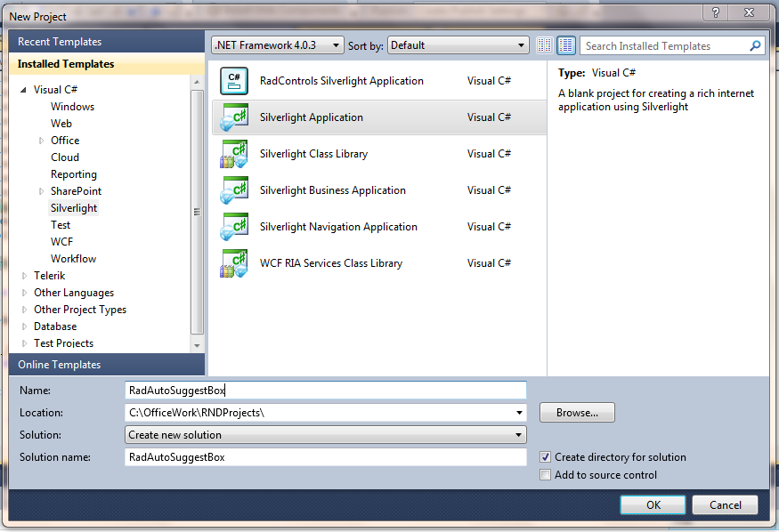Image resolution: width=779 pixels, height=532 pixels.
Task: Select the Silverlight Class Library template icon
Action: (234, 153)
